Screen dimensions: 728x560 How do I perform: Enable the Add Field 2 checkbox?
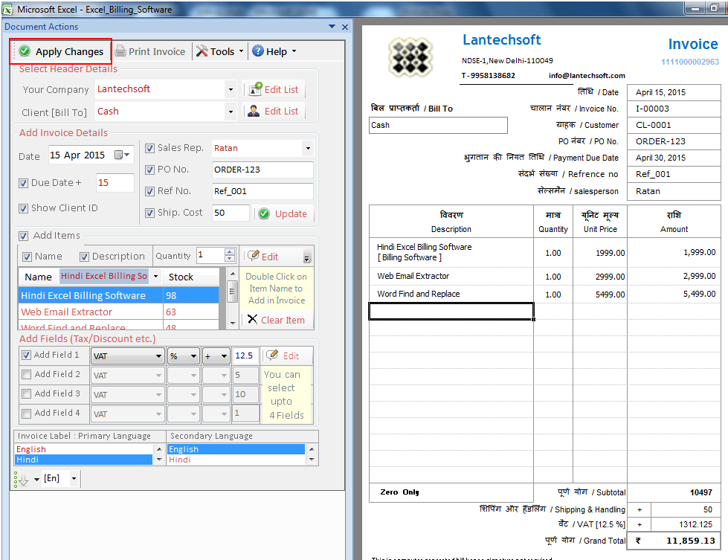coord(27,374)
